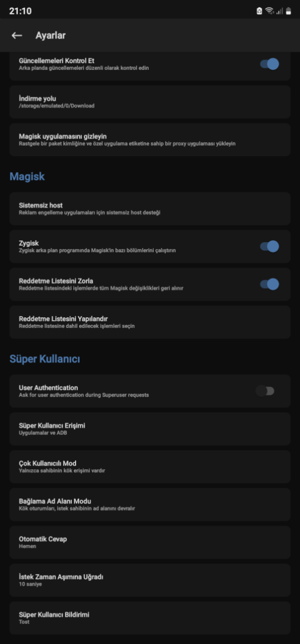The width and height of the screenshot is (300, 644).
Task: Change Otomatik Cevap setting
Action: (150, 542)
